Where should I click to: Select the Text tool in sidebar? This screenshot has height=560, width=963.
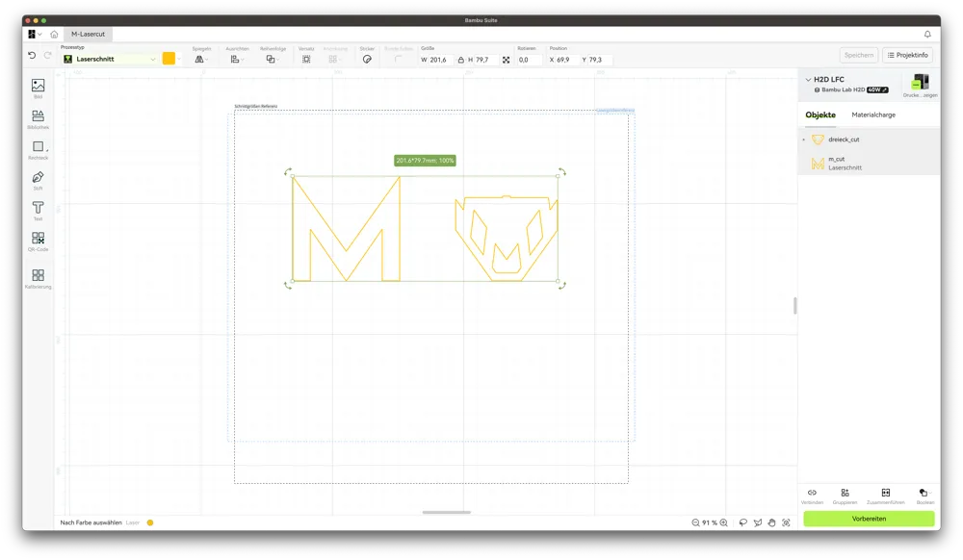(39, 211)
